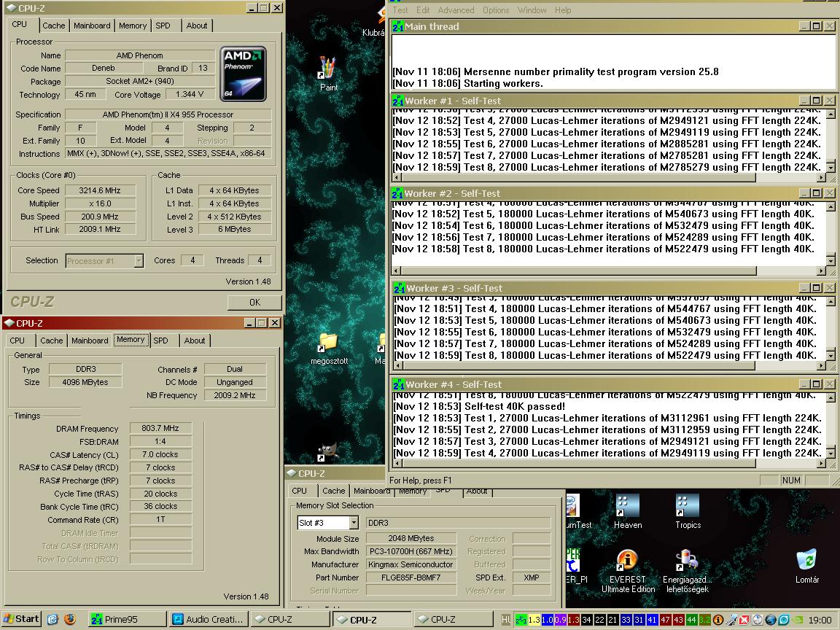
Task: Click the Start button
Action: click(21, 619)
